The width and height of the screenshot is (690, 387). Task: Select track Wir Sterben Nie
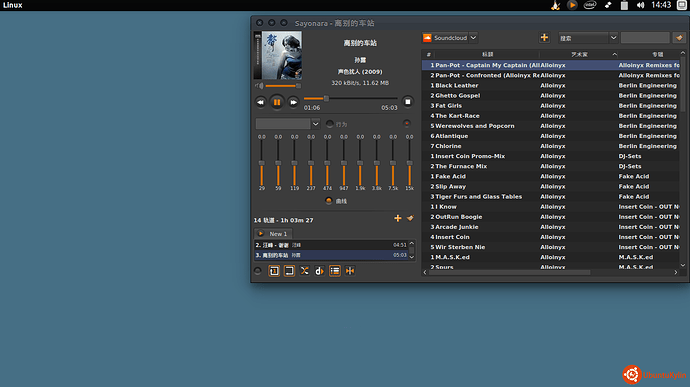click(551, 247)
